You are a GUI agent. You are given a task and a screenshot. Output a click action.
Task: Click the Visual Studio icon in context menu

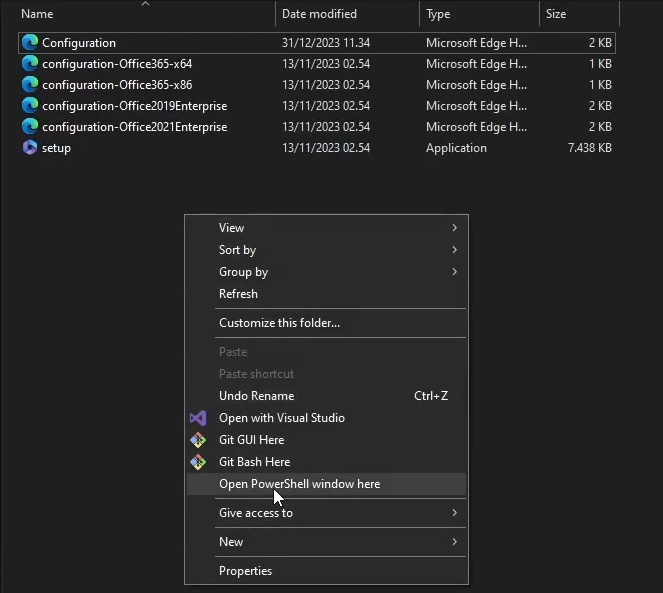[198, 418]
